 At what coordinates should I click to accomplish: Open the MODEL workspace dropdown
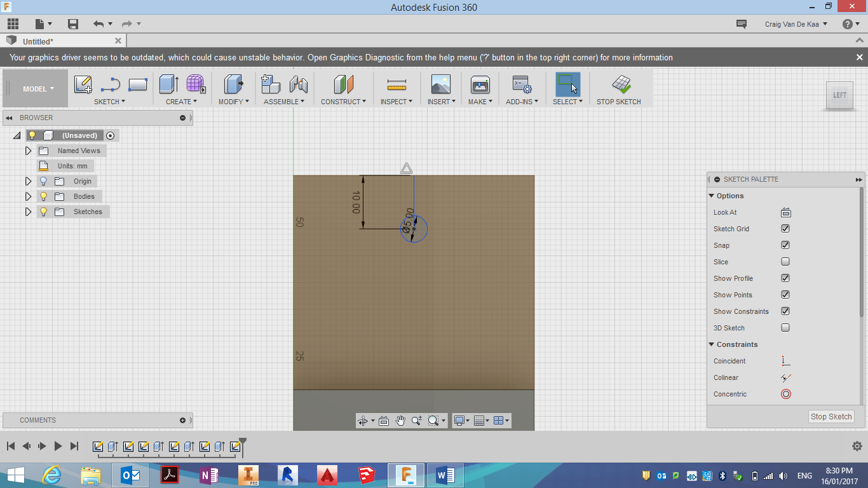click(38, 89)
